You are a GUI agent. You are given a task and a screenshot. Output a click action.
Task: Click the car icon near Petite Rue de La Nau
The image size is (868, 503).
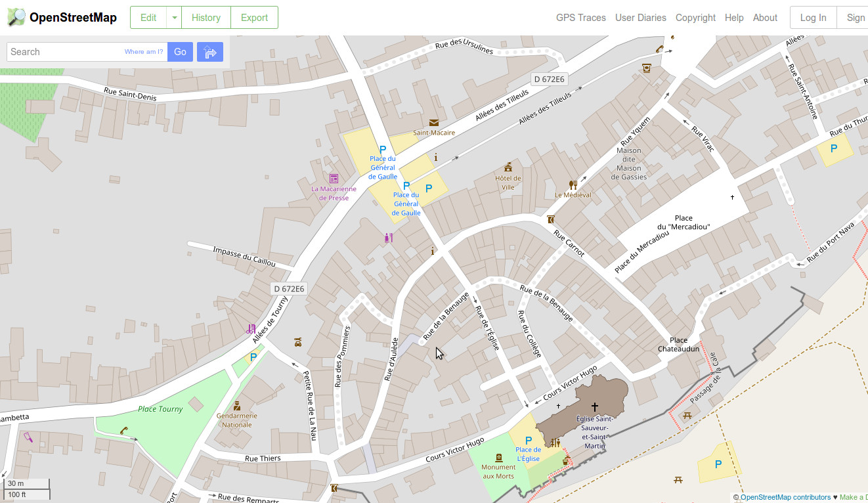pyautogui.click(x=298, y=341)
